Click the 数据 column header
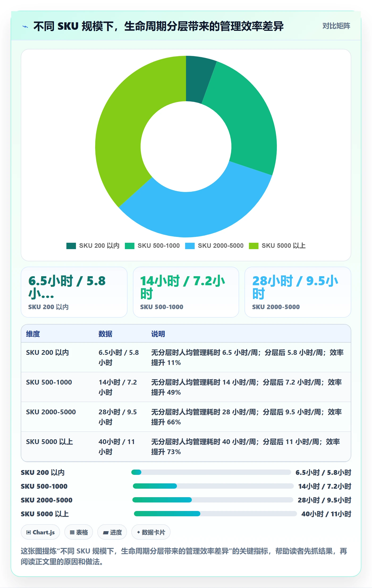Viewport: 372px width, 588px height. 105,334
